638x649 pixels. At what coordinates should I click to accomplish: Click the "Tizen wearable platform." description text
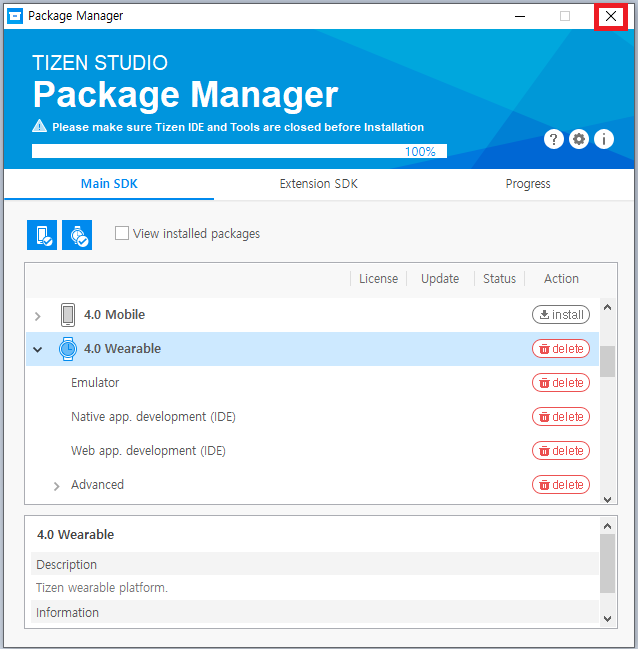[x=102, y=588]
